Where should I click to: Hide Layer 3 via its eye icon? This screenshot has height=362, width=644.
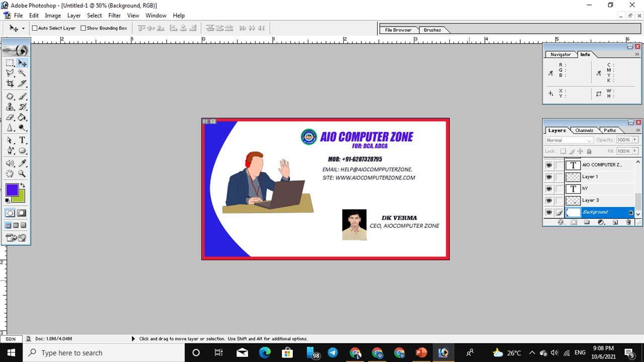click(x=549, y=201)
